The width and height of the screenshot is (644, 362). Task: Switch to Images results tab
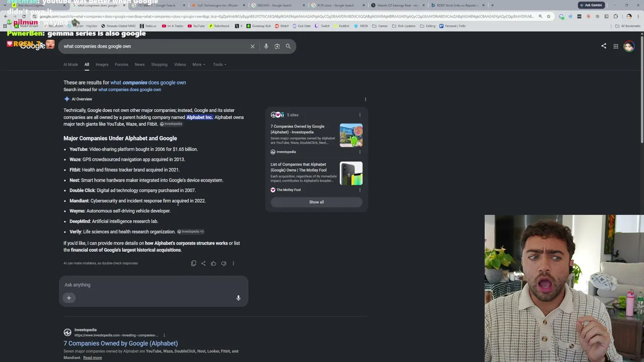(x=102, y=64)
